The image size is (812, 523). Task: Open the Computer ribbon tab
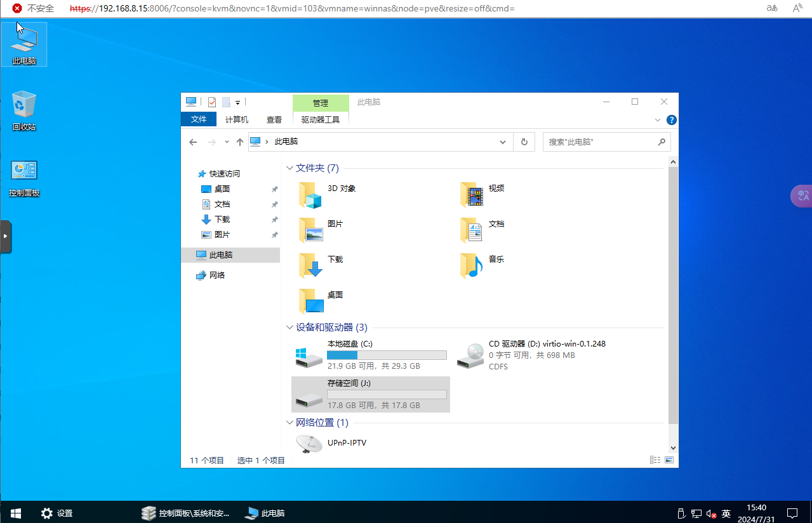pos(237,119)
